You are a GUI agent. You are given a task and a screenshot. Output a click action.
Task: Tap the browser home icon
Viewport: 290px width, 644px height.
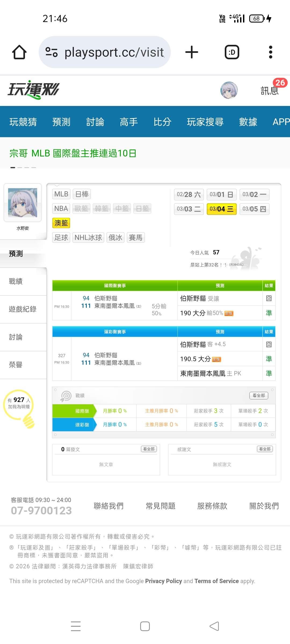coord(19,52)
